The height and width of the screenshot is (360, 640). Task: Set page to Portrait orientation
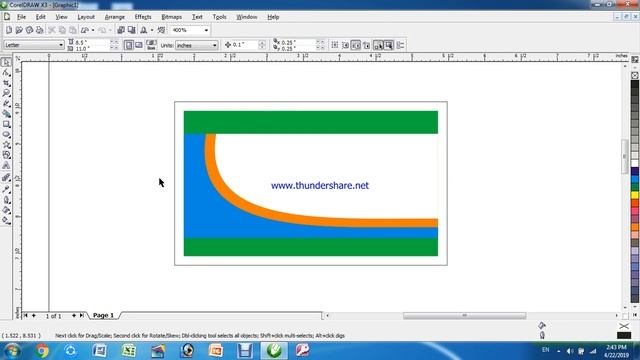point(128,45)
